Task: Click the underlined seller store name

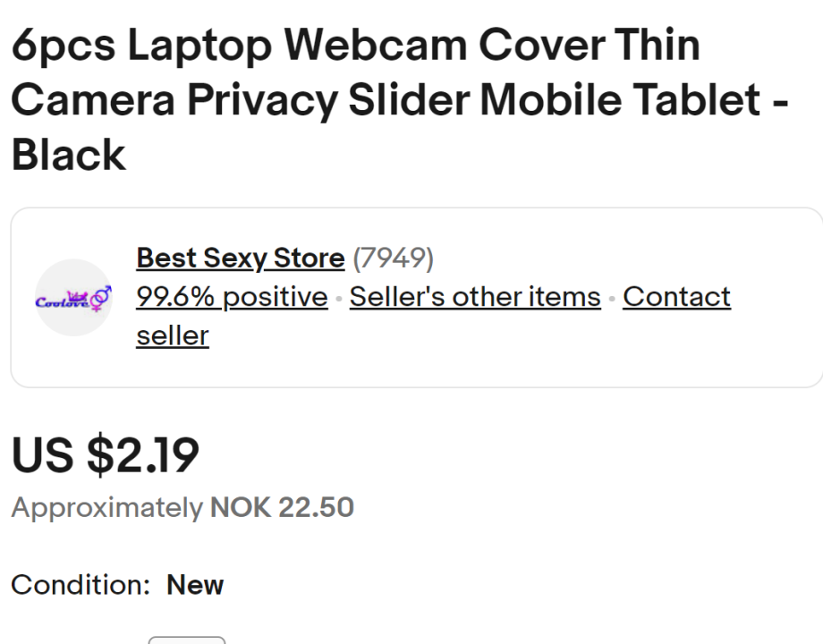Action: (240, 258)
